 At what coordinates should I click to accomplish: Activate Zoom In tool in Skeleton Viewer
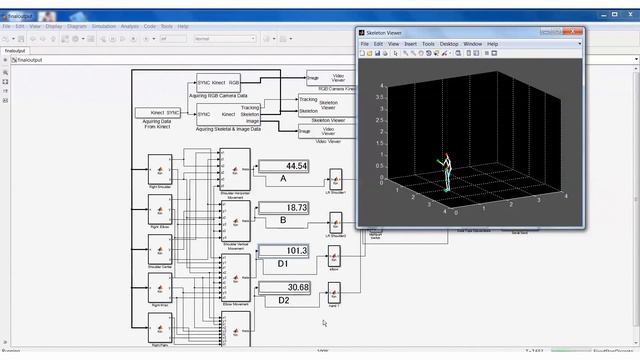click(405, 53)
